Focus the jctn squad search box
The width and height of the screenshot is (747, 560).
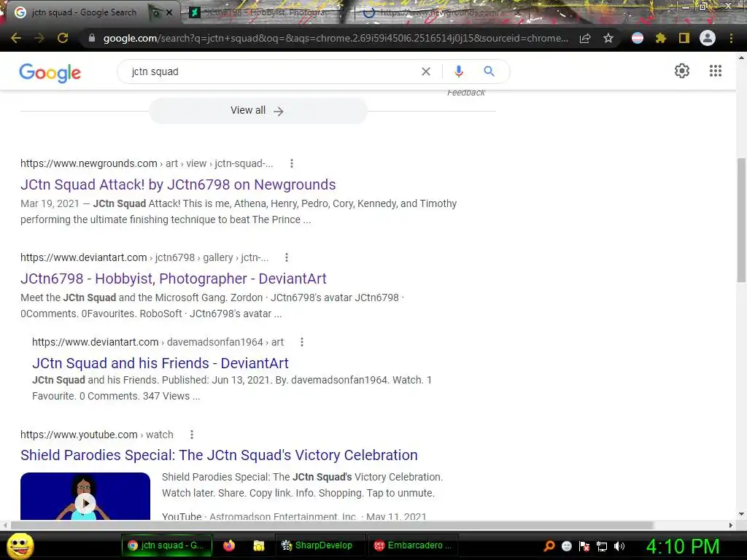coord(271,71)
